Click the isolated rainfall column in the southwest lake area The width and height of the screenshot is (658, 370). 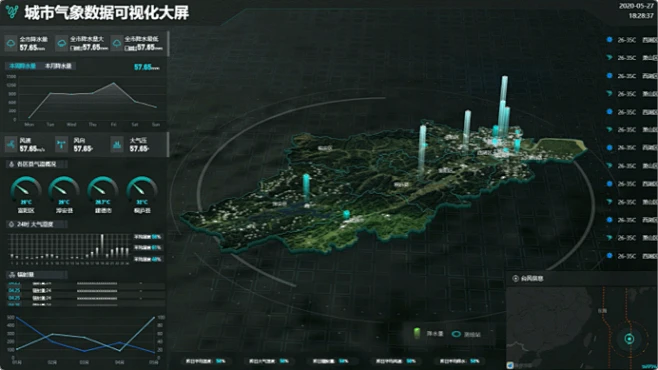306,190
